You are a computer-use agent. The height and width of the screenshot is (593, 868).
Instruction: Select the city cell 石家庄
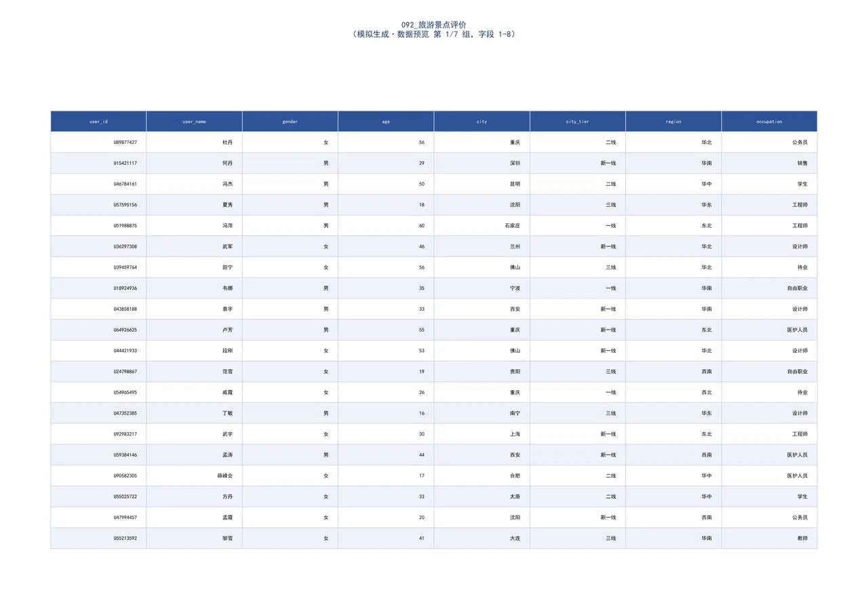[482, 226]
